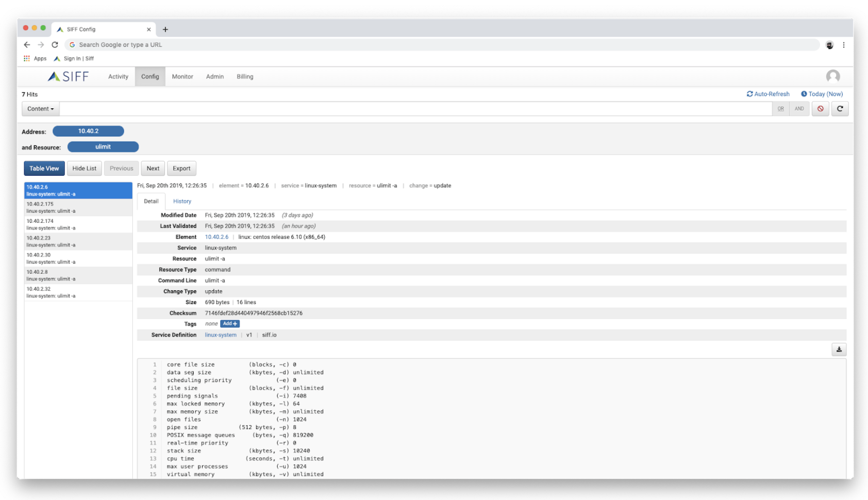Select list entry 10.40.2.6
The height and width of the screenshot is (500, 868).
coord(78,191)
